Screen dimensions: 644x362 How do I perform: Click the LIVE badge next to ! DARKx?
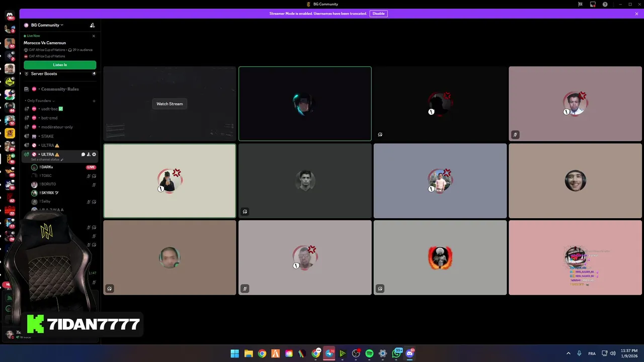tap(91, 167)
